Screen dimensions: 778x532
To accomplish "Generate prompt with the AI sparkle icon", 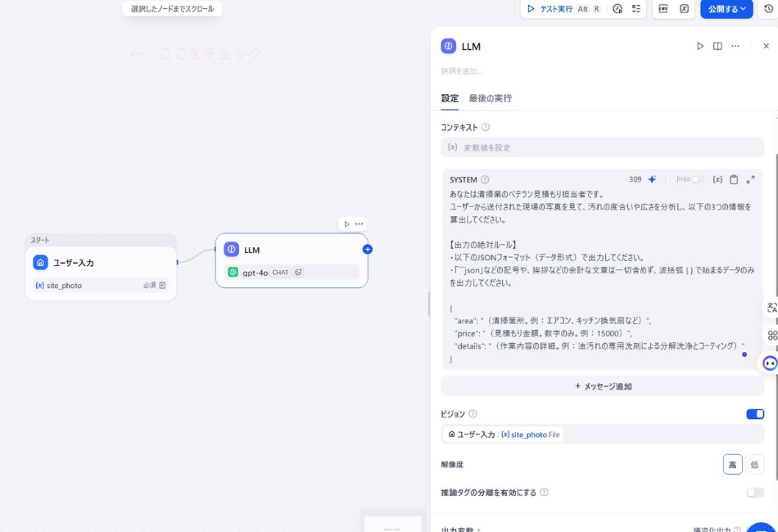I will pos(653,178).
